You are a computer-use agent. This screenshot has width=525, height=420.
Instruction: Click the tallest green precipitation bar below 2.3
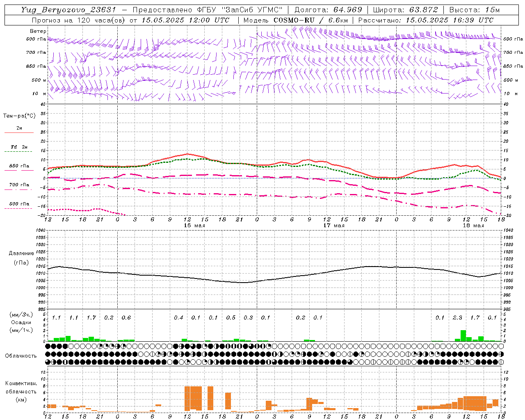pyautogui.click(x=463, y=336)
